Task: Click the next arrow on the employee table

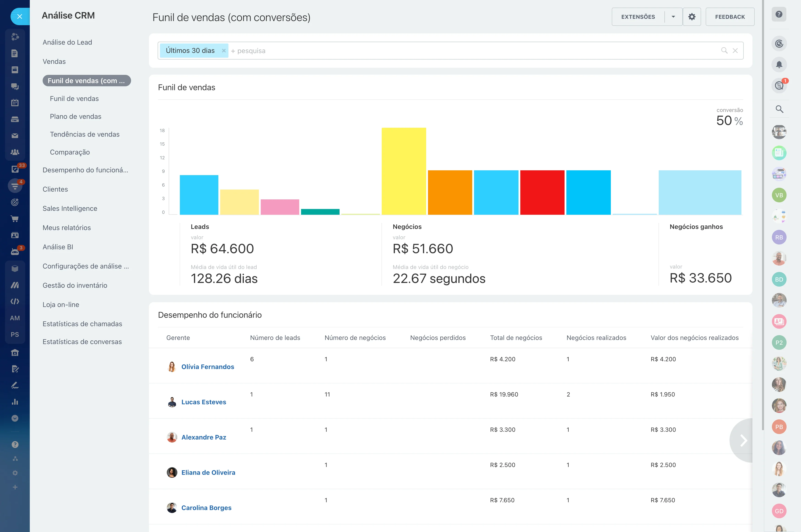Action: (743, 440)
